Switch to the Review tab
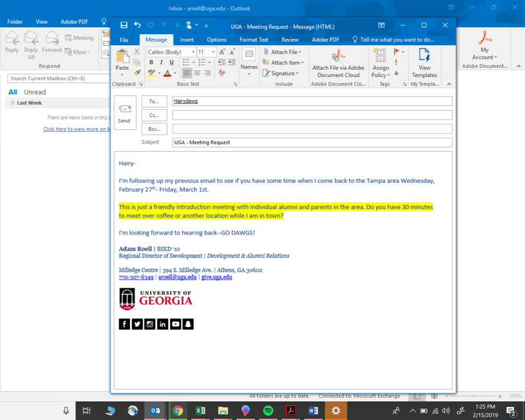Image resolution: width=525 pixels, height=420 pixels. [x=290, y=40]
